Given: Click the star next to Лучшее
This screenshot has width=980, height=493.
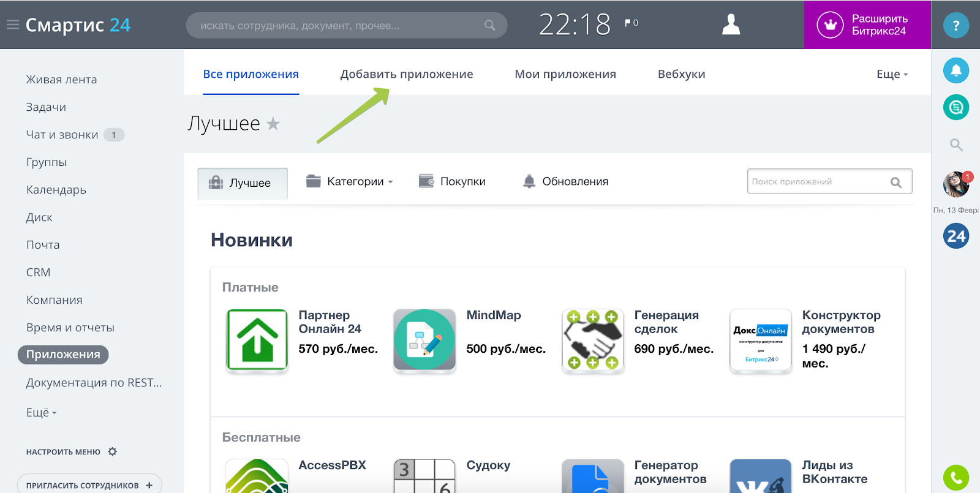Looking at the screenshot, I should click(x=273, y=124).
